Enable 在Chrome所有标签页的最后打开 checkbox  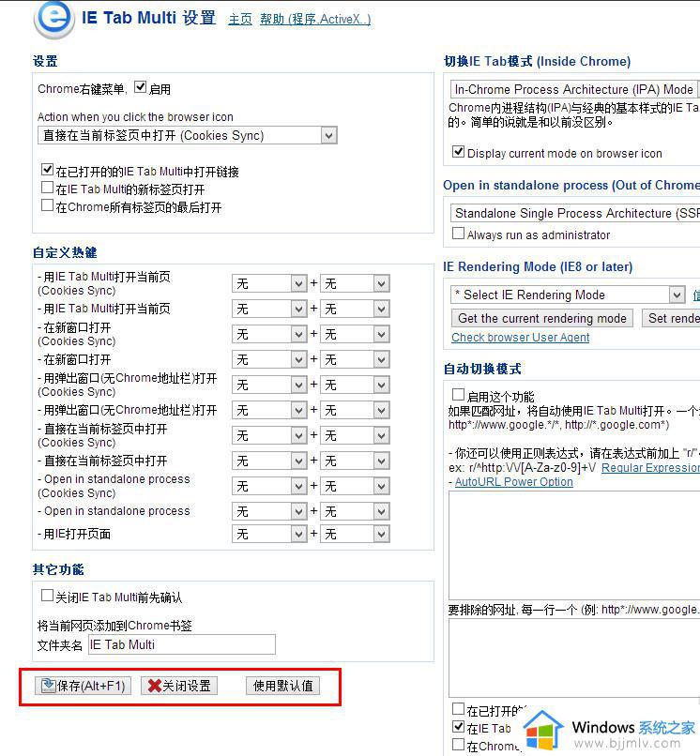pyautogui.click(x=47, y=204)
